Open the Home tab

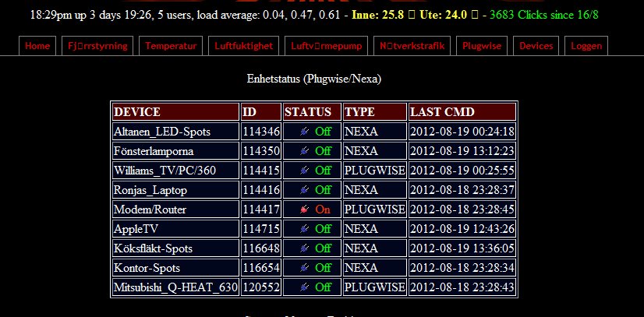click(37, 46)
